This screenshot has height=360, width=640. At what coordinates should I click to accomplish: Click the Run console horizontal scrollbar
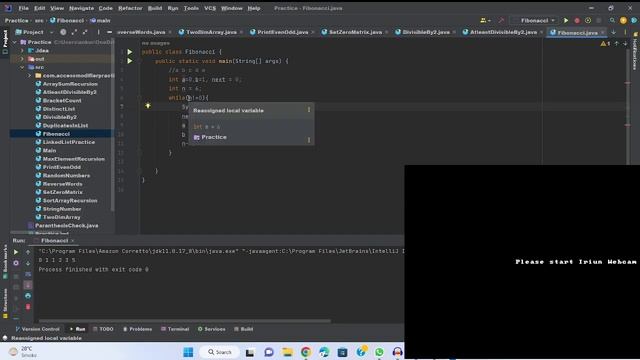(184, 321)
